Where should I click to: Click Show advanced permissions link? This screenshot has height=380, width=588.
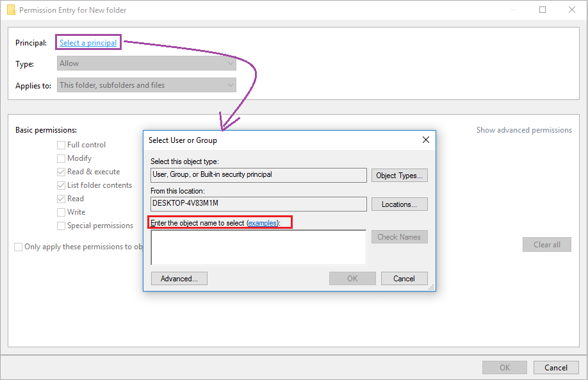(x=524, y=130)
